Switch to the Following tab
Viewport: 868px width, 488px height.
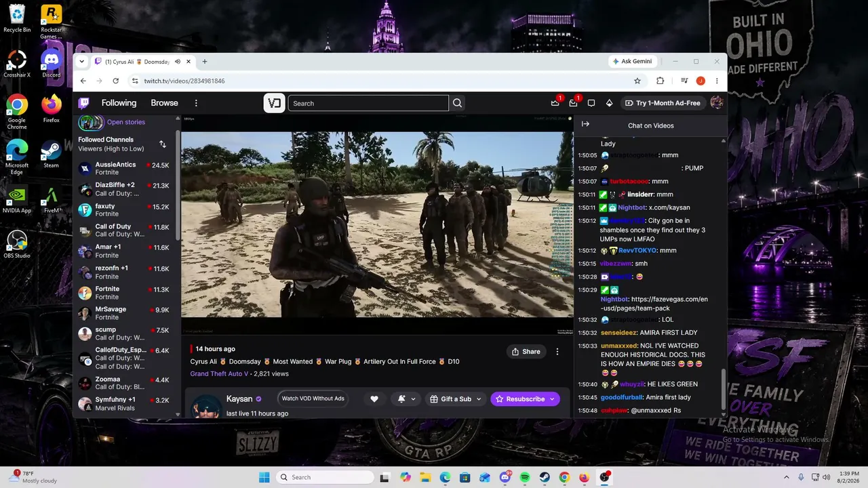119,103
